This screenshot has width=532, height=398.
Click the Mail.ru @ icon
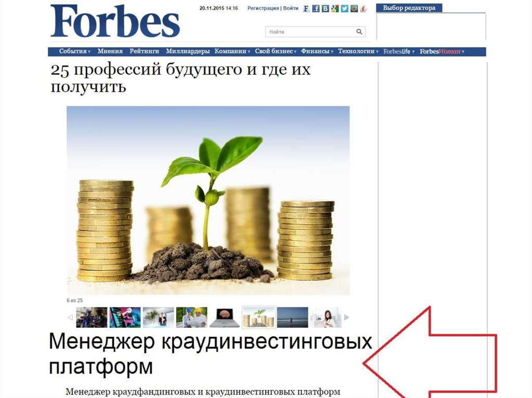(x=354, y=8)
